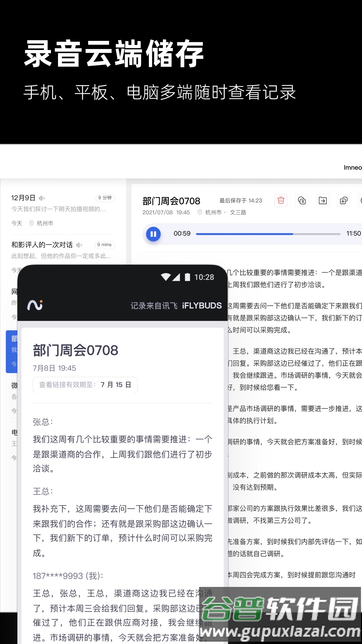
Task: Click speaker label 187****9993 (我):
Action: (68, 576)
